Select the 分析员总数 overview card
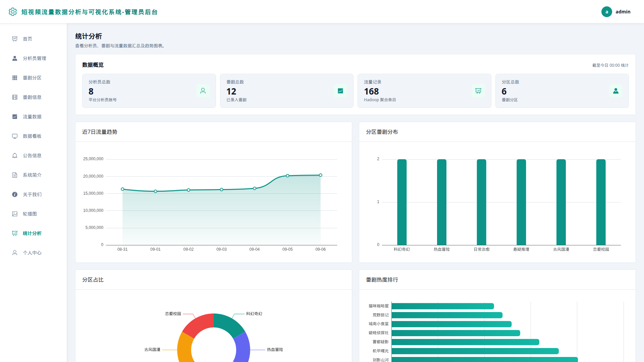Screen dimensions: 644x362 149,91
